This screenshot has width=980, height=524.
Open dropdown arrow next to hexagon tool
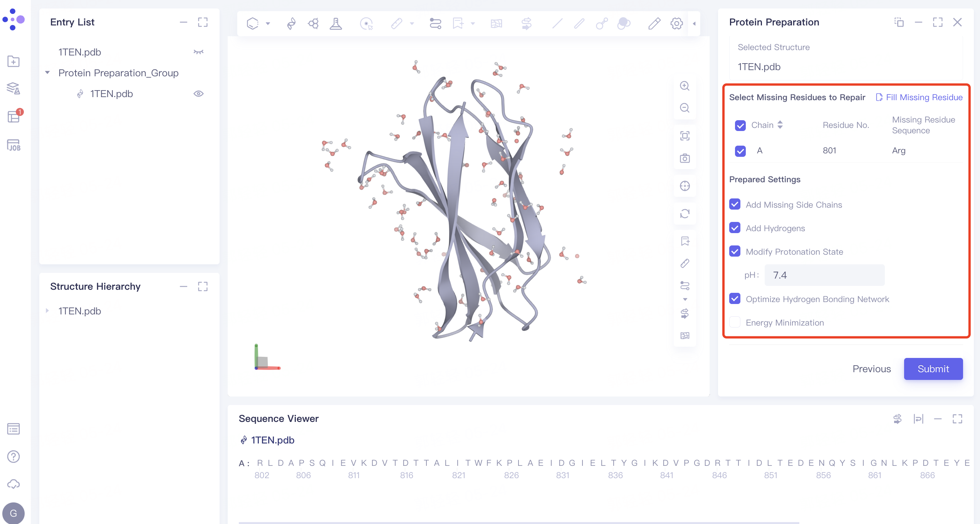[x=268, y=24]
